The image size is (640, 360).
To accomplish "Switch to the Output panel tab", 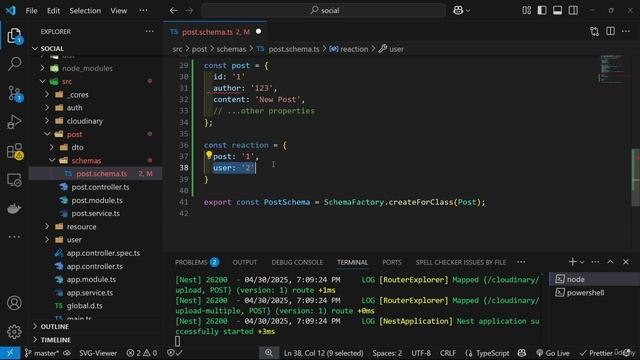I will click(245, 262).
